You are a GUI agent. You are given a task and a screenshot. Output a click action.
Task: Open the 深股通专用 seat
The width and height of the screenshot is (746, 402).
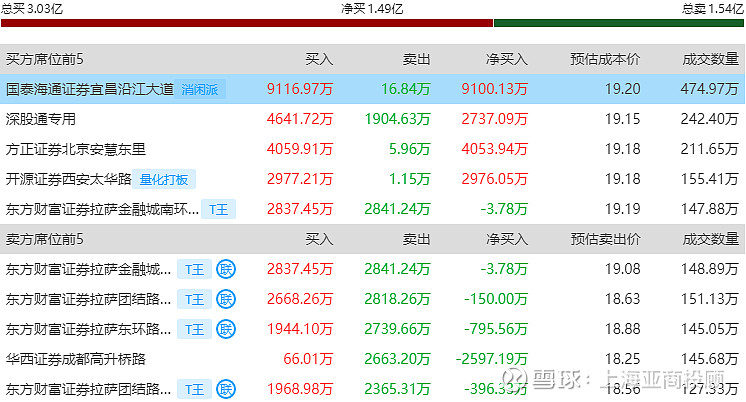point(41,119)
